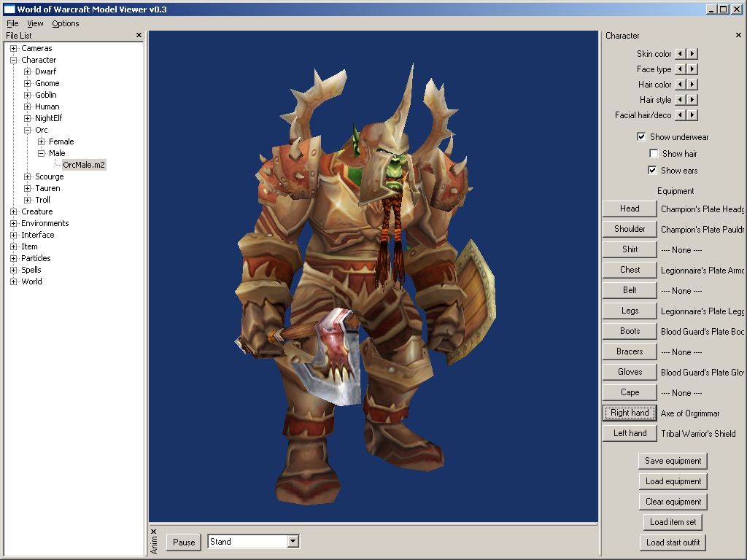
Task: Collapse the Male tree node
Action: click(x=42, y=153)
